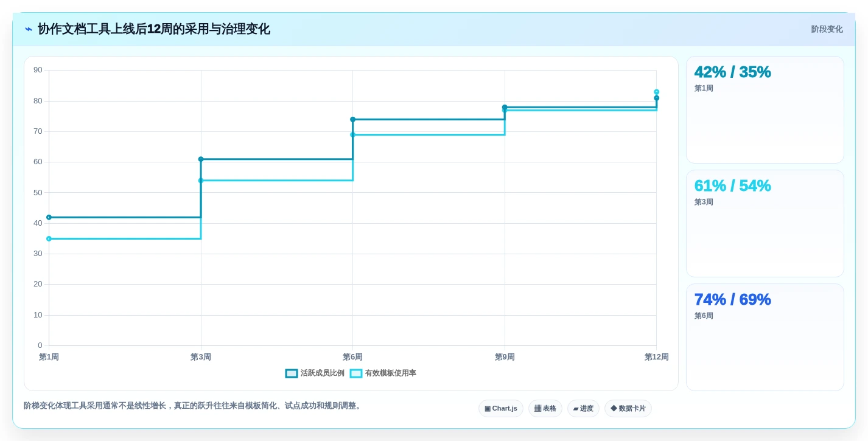Click the 有效模板使用率 point at 第12周
Image resolution: width=868 pixels, height=441 pixels.
pyautogui.click(x=656, y=92)
